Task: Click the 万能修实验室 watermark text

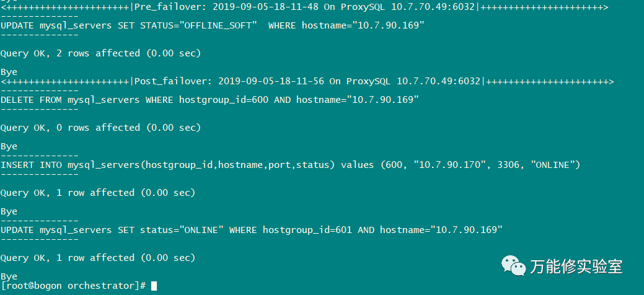Action: pos(576,266)
